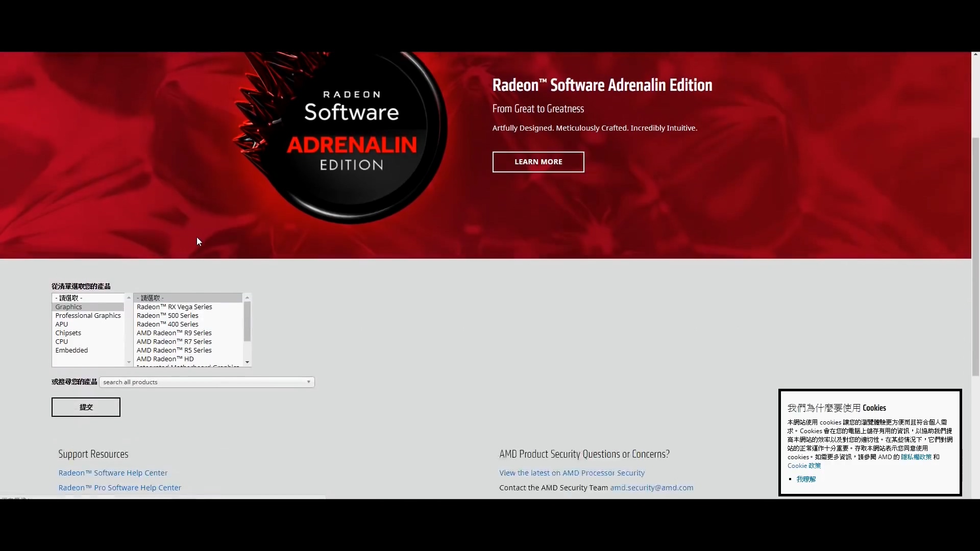Click page scrollbar up arrow
The width and height of the screenshot is (980, 551).
pyautogui.click(x=975, y=54)
